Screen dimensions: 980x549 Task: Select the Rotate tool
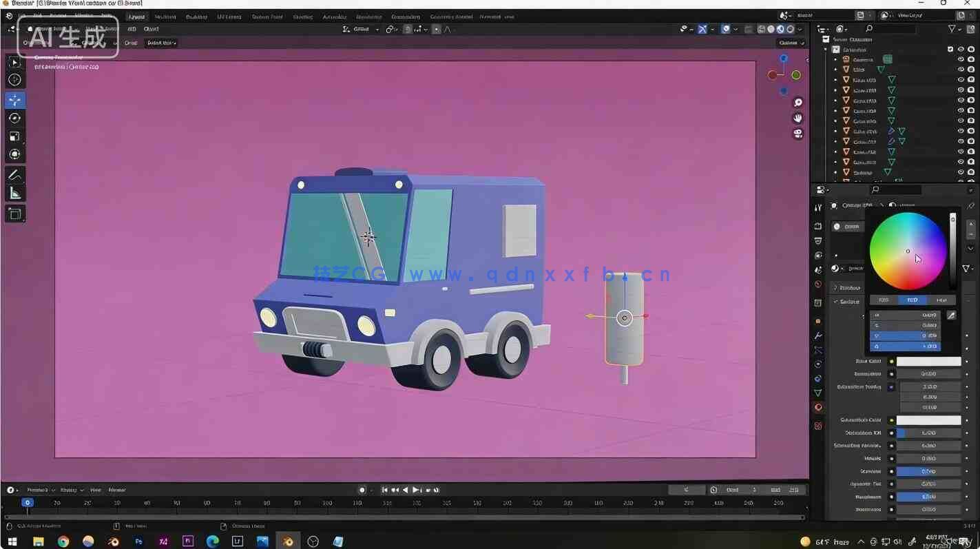click(14, 118)
